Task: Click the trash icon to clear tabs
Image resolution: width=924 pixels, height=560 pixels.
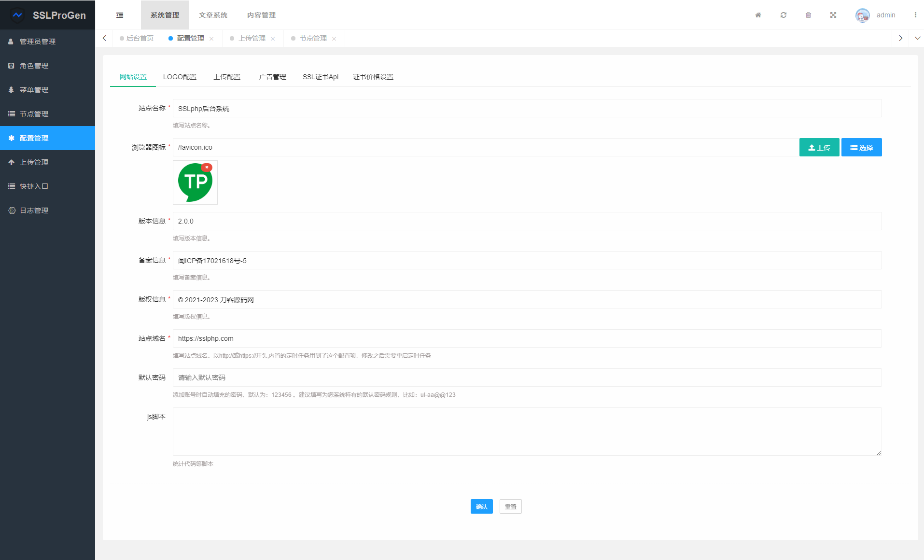Action: coord(809,15)
